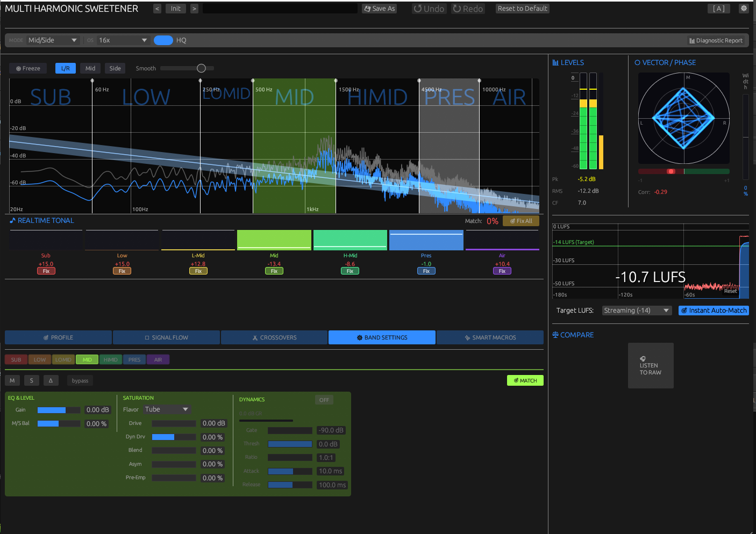Adjust the Dyn Drv slider
The image size is (756, 534).
click(174, 437)
